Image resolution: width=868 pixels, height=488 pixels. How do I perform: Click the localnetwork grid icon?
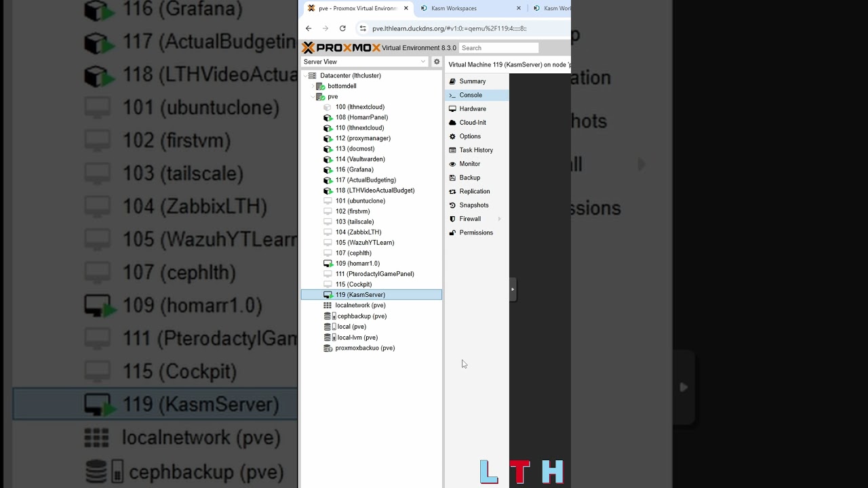328,306
